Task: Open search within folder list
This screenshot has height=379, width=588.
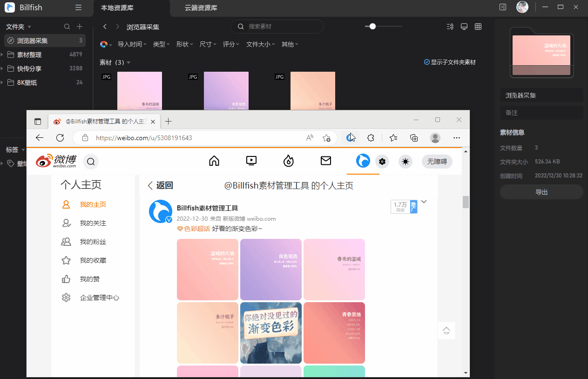Action: [x=67, y=27]
